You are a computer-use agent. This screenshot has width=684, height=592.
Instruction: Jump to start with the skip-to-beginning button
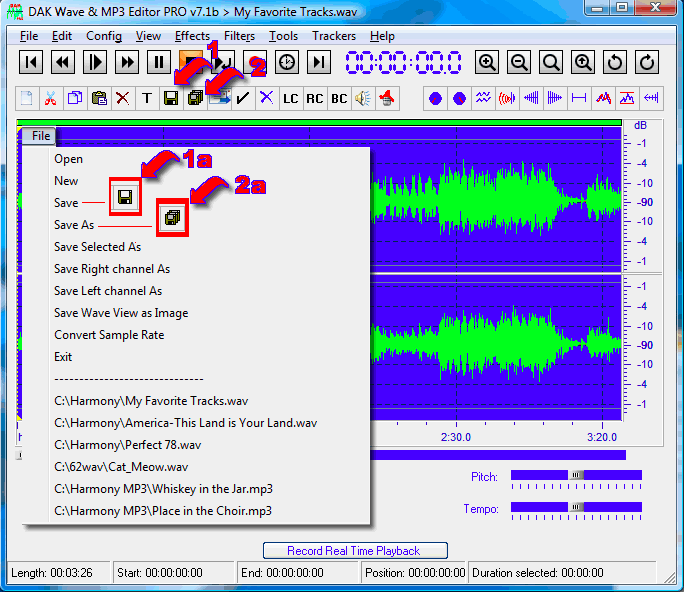point(31,62)
